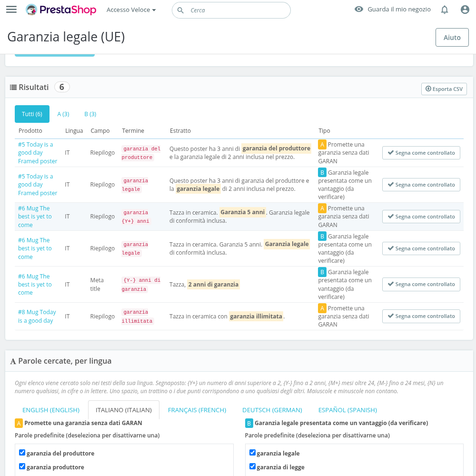Mark the garanzia del produttore row as controlled

421,153
